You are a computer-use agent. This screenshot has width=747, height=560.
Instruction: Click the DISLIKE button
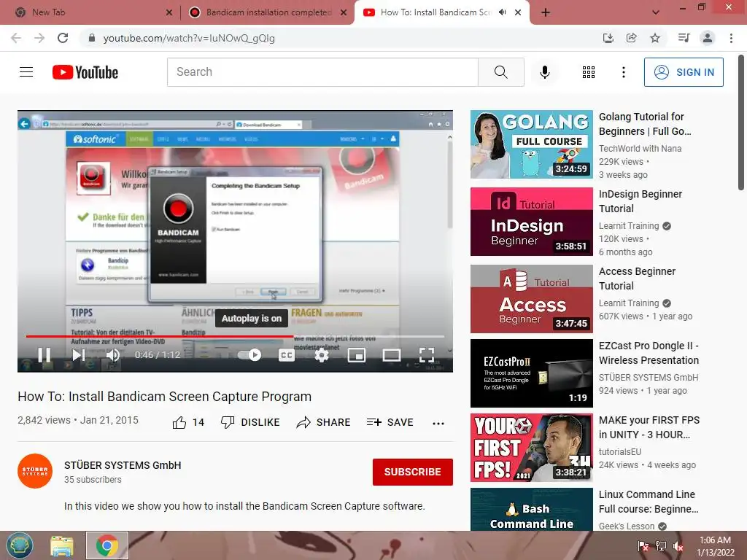click(250, 422)
